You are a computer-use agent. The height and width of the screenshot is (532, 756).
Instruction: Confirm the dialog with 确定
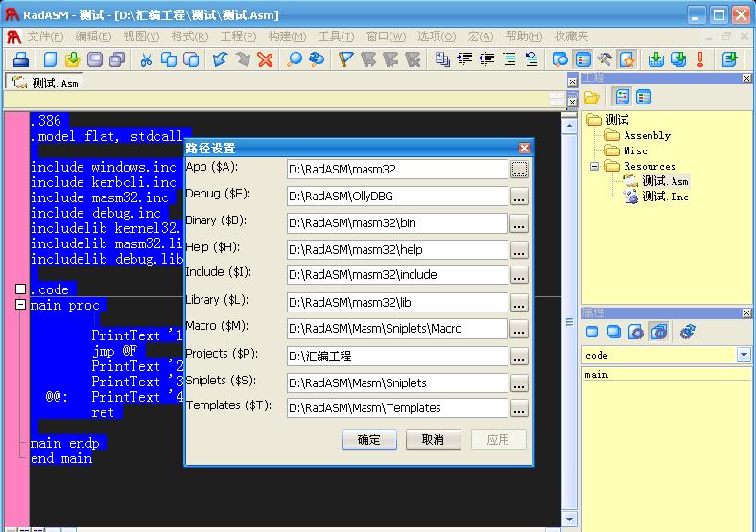368,439
